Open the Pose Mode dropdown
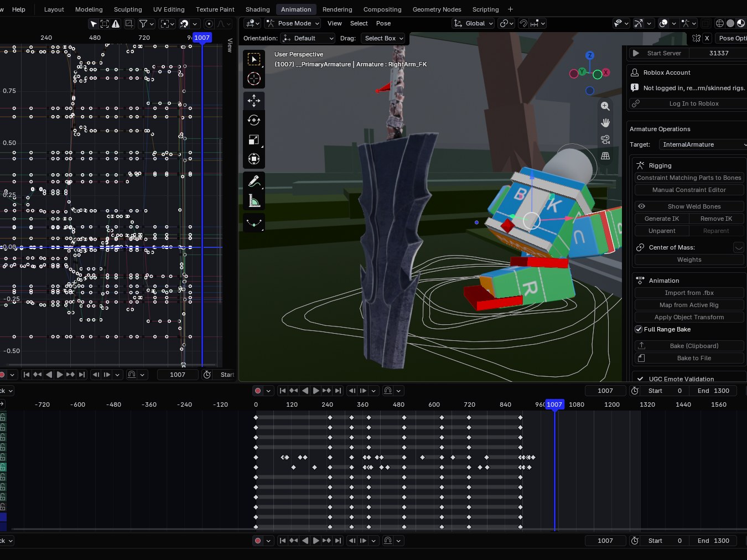Image resolution: width=747 pixels, height=560 pixels. click(x=293, y=23)
